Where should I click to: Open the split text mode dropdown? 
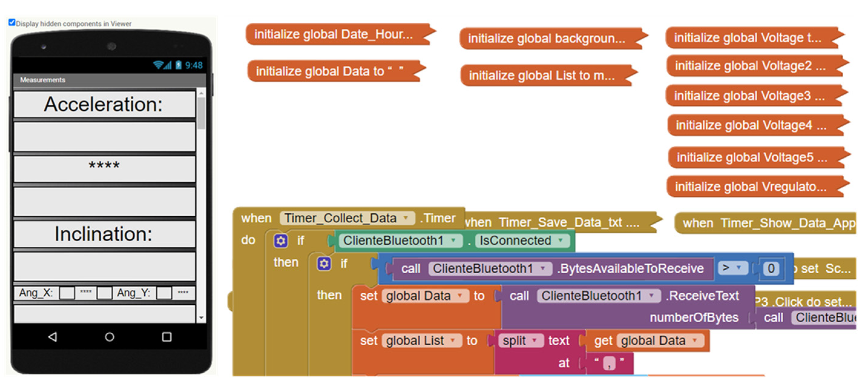pyautogui.click(x=534, y=340)
